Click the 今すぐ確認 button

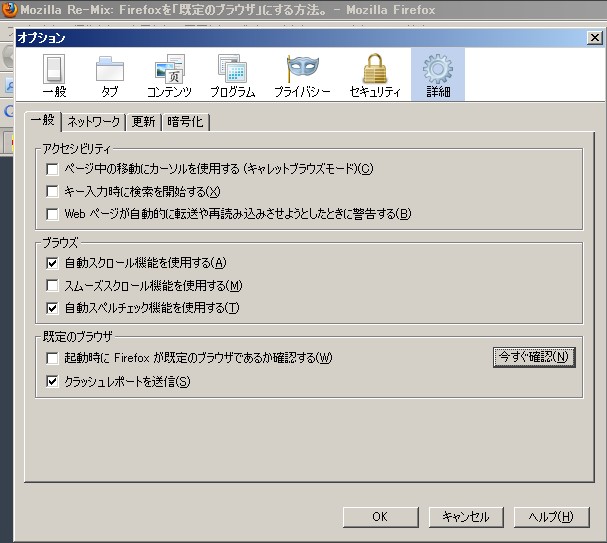(x=534, y=357)
